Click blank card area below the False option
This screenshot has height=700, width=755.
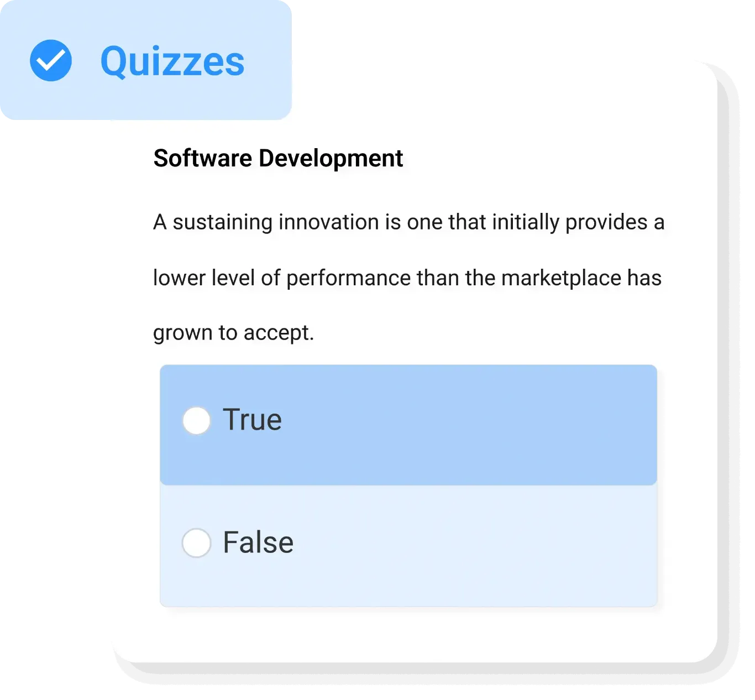click(x=409, y=635)
